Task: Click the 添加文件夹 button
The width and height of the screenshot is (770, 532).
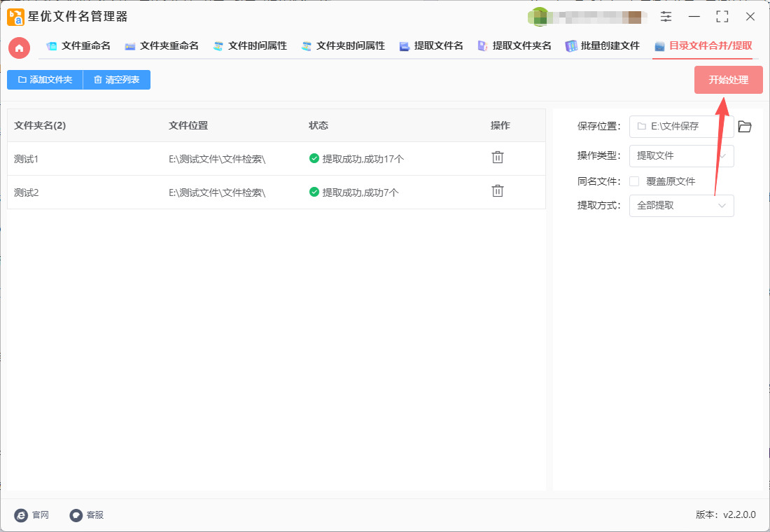Action: pos(45,80)
